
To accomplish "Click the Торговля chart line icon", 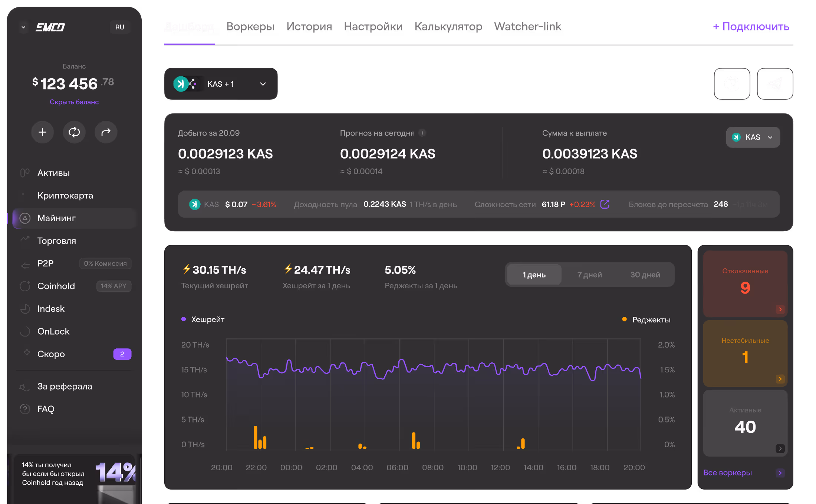I will 25,239.
